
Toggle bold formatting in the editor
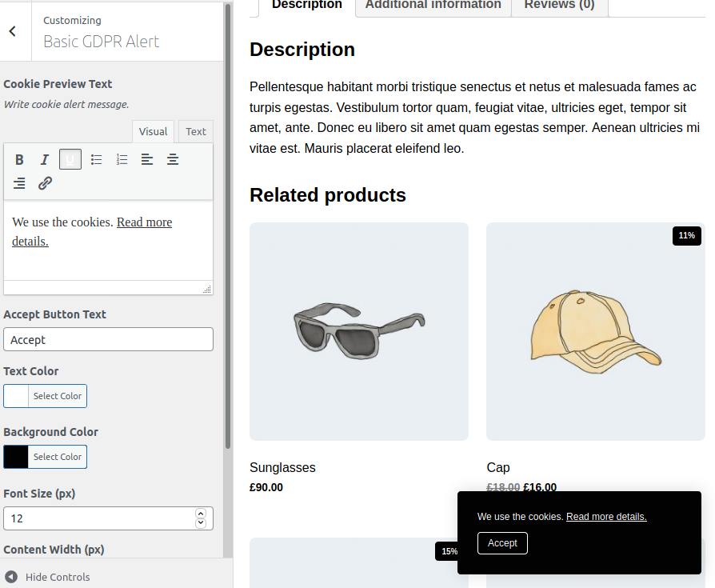click(x=19, y=160)
